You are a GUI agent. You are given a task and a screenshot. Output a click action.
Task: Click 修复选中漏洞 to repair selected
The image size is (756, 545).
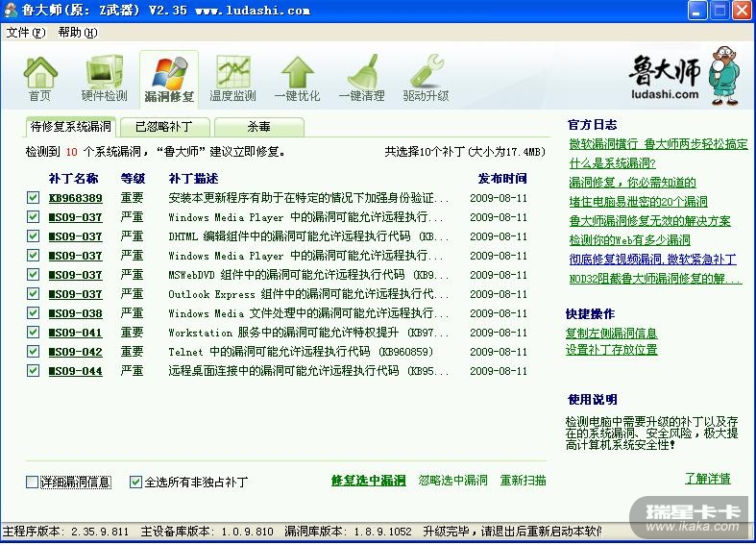pos(368,481)
